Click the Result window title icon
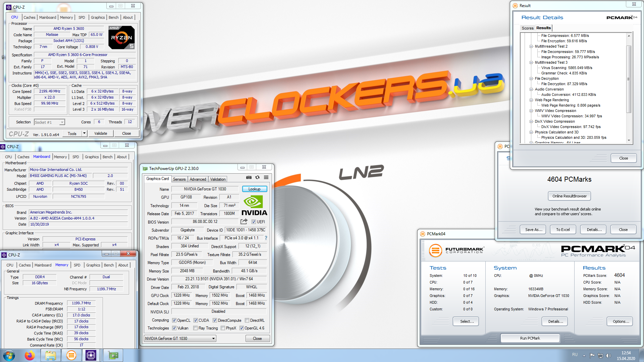 click(515, 6)
